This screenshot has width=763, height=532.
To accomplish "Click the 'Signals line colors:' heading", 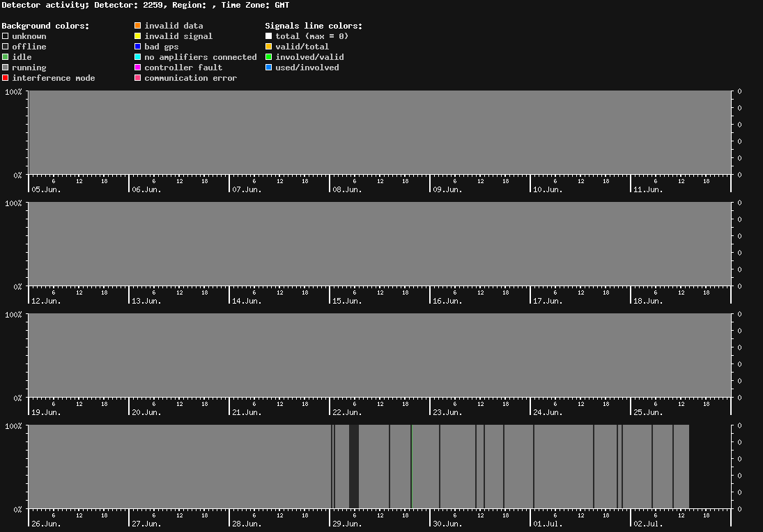I will coord(314,26).
